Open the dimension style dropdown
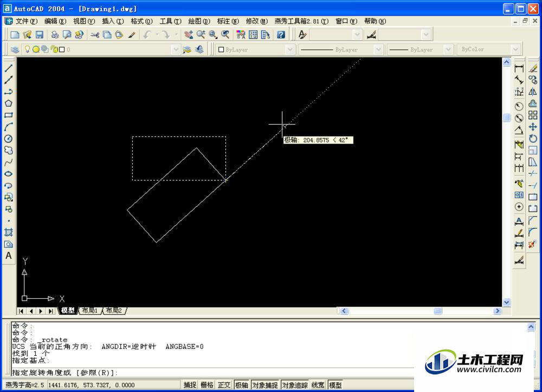This screenshot has height=392, width=542. coord(426,35)
